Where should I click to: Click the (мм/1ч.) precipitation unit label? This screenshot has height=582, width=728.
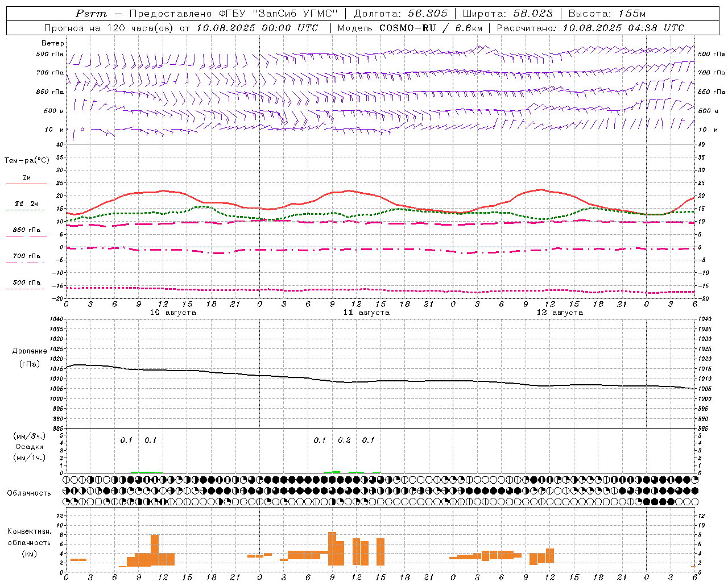coord(30,458)
